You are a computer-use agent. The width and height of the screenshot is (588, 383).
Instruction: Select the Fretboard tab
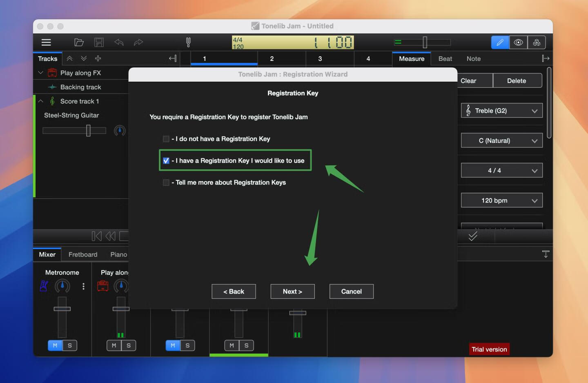pos(83,254)
